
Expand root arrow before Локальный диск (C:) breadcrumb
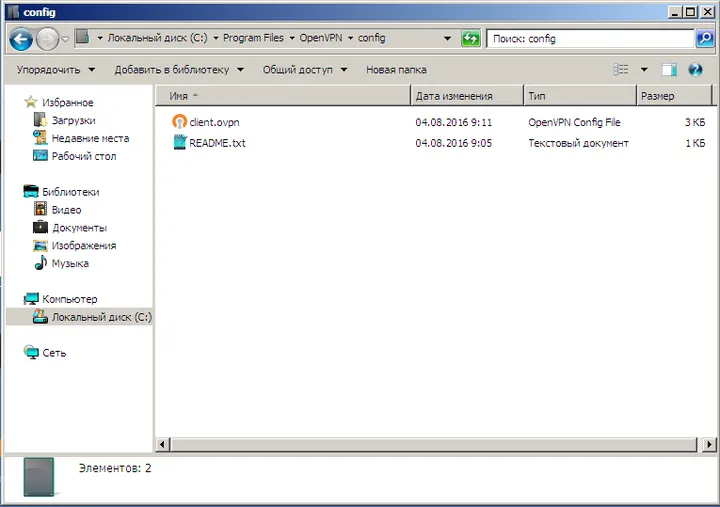click(100, 38)
